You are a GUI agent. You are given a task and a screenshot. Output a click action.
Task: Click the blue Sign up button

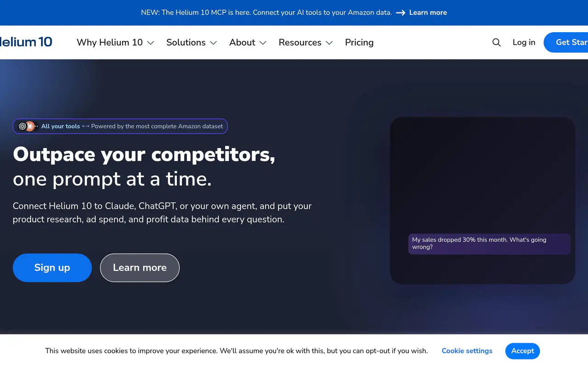pyautogui.click(x=52, y=268)
